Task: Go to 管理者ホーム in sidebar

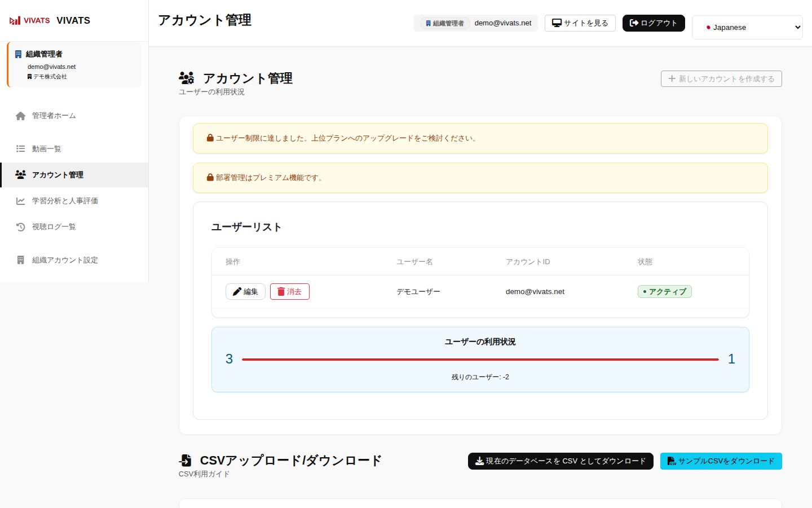Action: (74, 116)
